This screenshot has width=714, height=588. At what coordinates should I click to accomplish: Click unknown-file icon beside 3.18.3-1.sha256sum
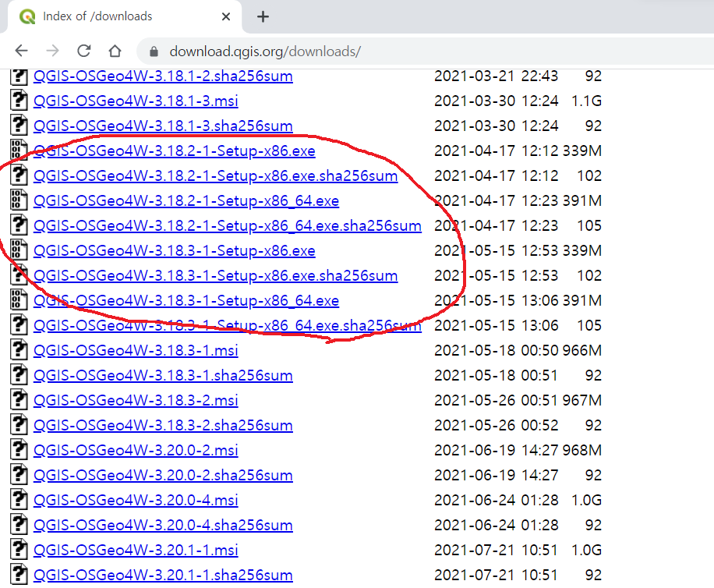tap(19, 374)
